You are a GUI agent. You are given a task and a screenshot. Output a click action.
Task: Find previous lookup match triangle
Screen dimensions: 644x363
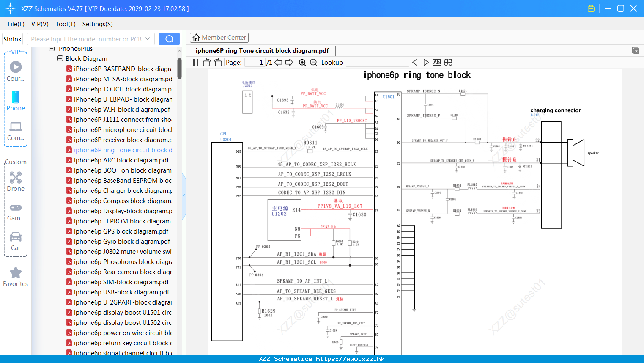coord(415,62)
